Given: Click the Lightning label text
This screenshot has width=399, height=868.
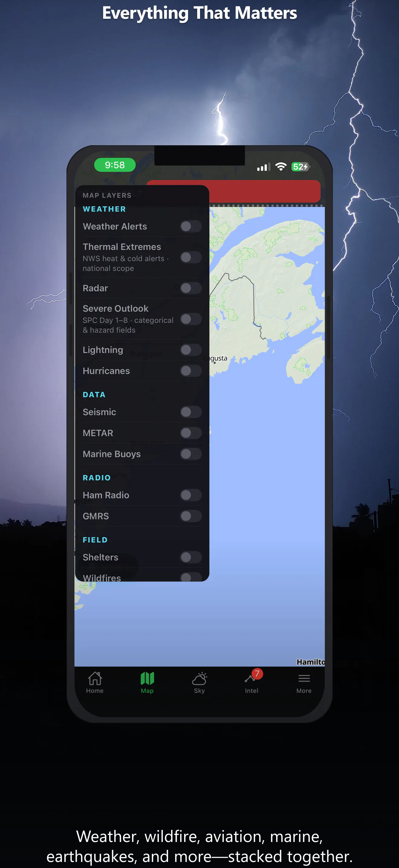Looking at the screenshot, I should click(x=102, y=350).
